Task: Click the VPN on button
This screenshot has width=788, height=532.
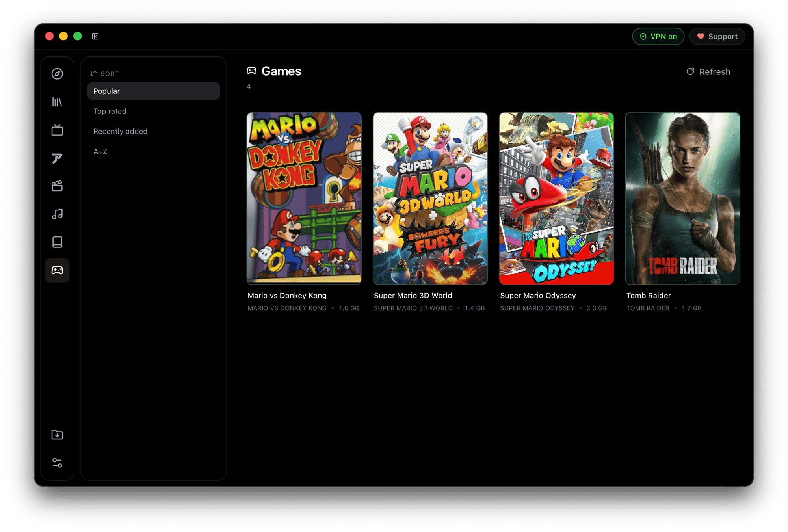Action: pos(658,36)
